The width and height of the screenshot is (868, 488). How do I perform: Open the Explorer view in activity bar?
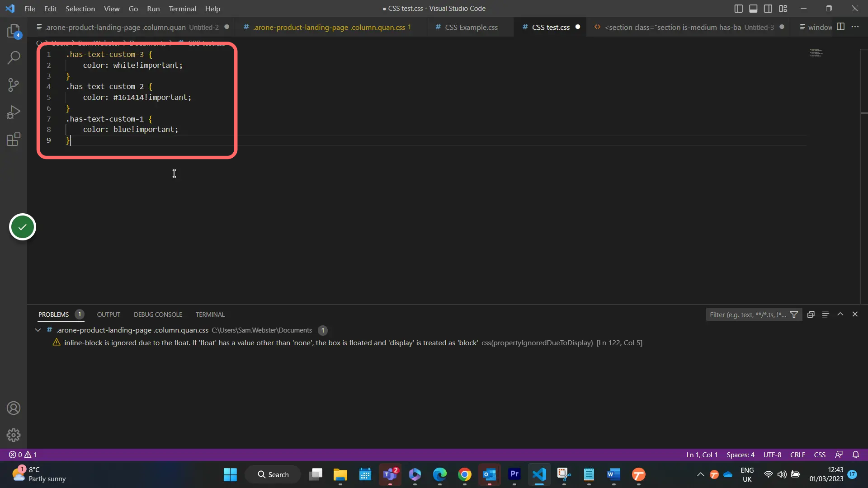[x=14, y=31]
